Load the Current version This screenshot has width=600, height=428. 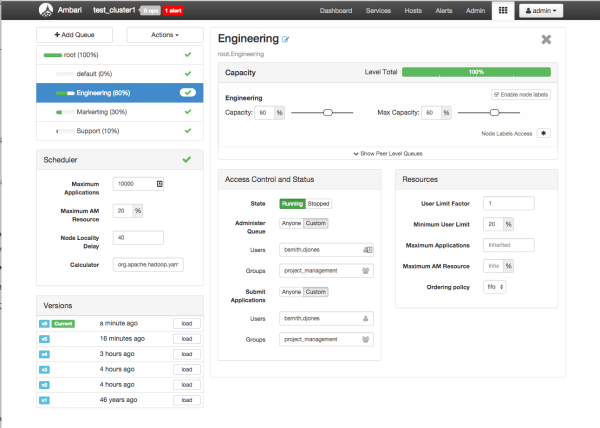tap(186, 324)
